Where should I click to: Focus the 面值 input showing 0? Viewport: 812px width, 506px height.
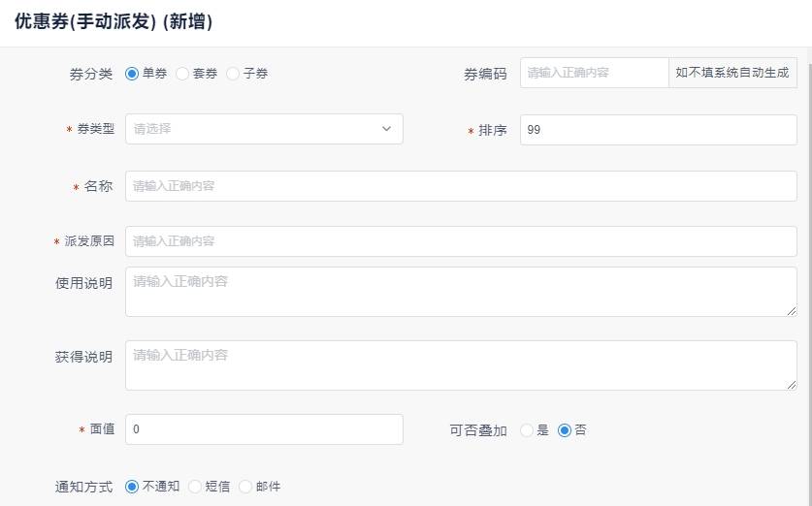[x=264, y=428]
